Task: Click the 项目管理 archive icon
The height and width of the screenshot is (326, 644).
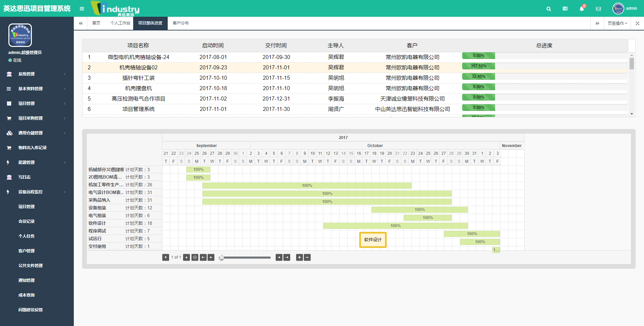Action: (x=9, y=104)
